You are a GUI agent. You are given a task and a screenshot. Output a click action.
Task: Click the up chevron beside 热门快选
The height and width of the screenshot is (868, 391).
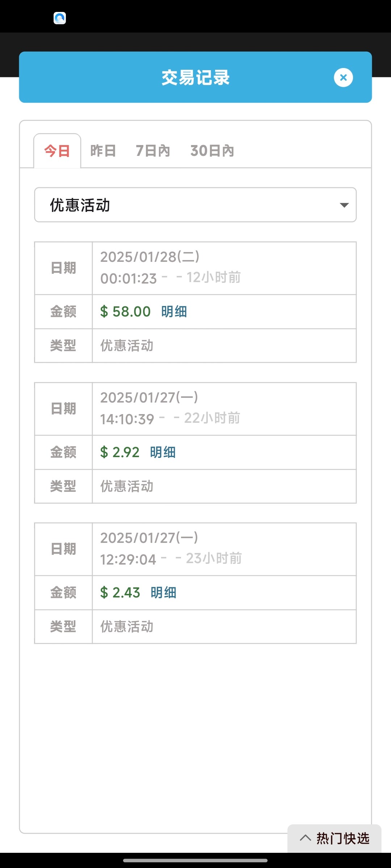[x=306, y=838]
